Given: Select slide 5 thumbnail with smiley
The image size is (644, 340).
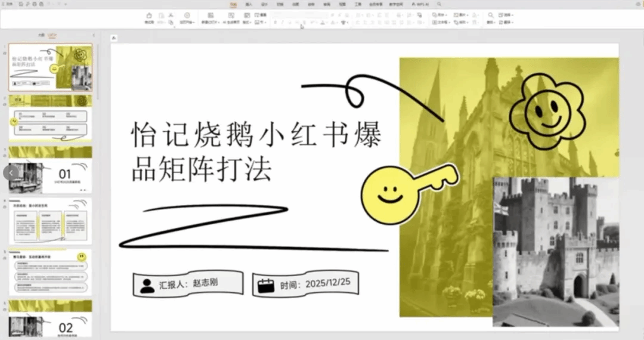Looking at the screenshot, I should tap(51, 272).
